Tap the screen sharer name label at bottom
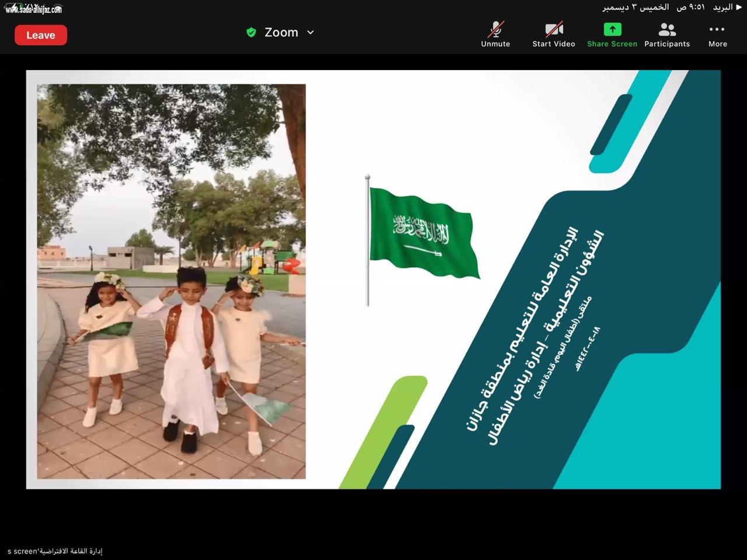This screenshot has height=560, width=747. pos(55,551)
